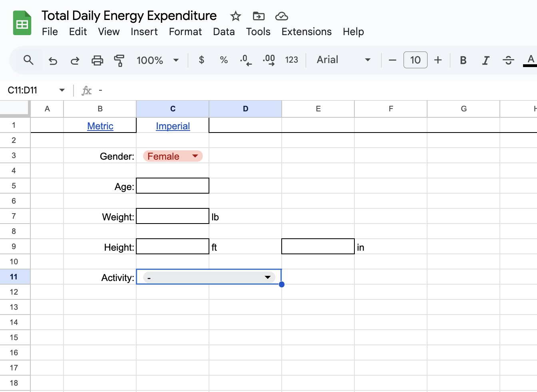Open the zoom 100% dropdown
537x392 pixels.
158,60
